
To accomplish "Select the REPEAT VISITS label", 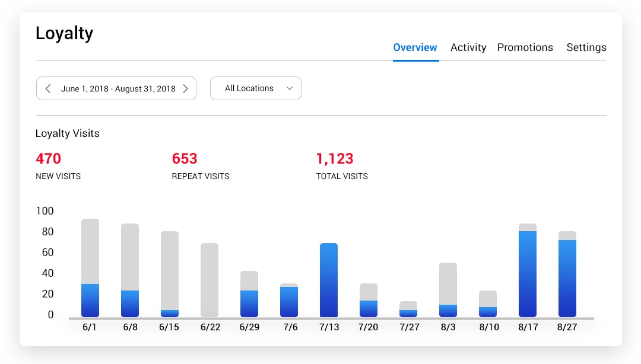I will [x=201, y=176].
